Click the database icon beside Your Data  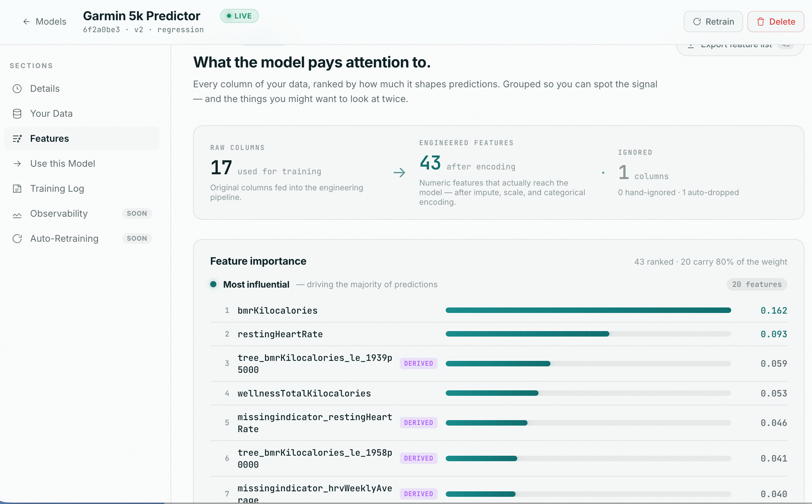click(x=17, y=114)
